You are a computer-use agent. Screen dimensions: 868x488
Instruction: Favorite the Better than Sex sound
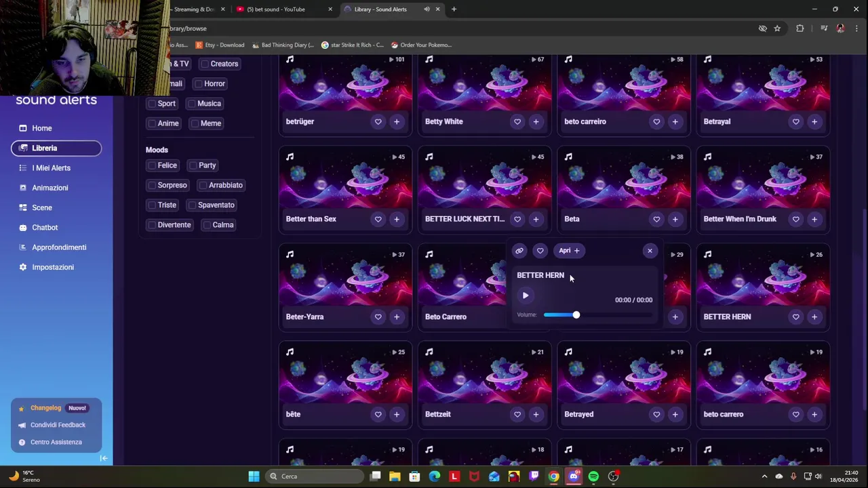click(x=378, y=219)
